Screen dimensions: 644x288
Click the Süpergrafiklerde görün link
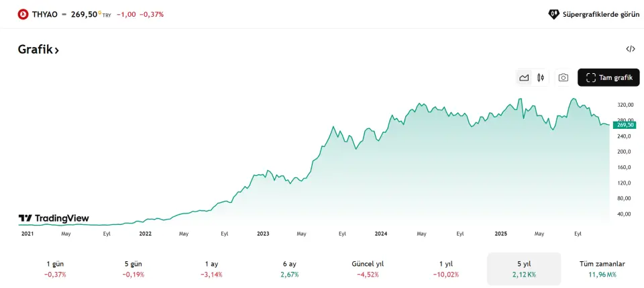point(600,14)
